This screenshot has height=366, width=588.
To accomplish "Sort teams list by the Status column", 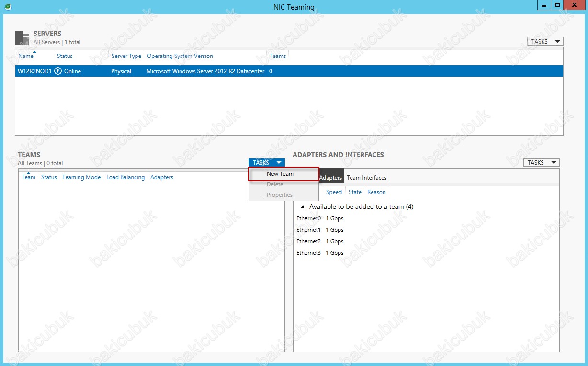I will (x=49, y=177).
